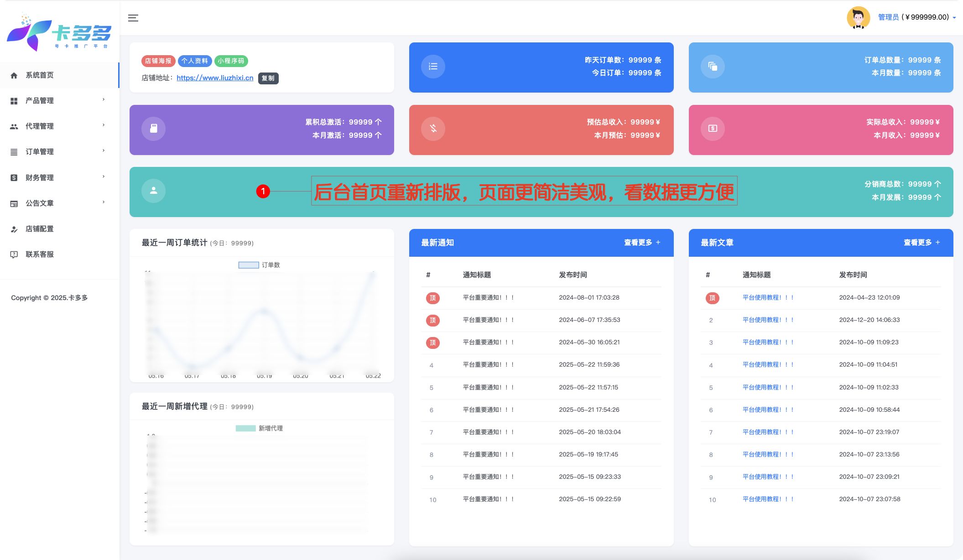Click the money icon in actual income card

pos(713,129)
